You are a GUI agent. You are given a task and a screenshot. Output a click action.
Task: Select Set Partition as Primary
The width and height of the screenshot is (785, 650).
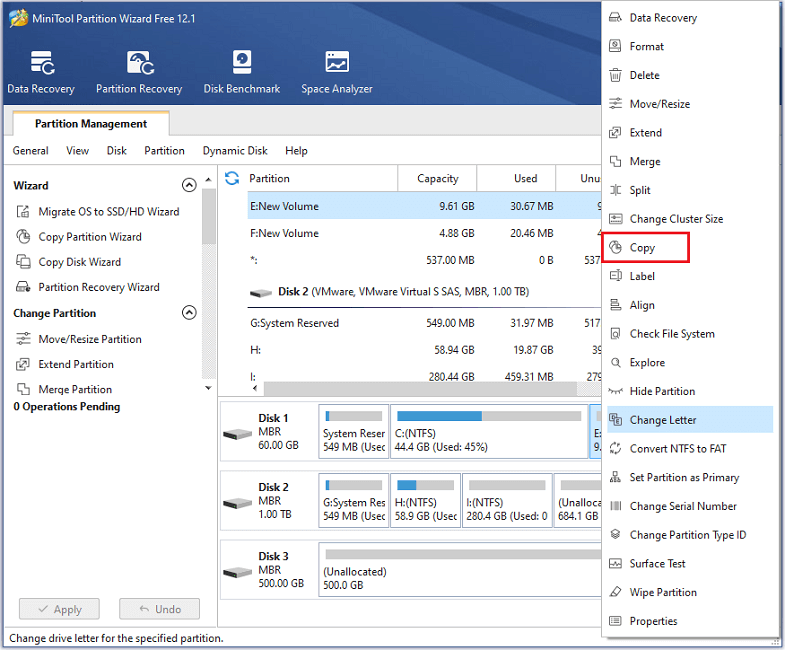690,477
